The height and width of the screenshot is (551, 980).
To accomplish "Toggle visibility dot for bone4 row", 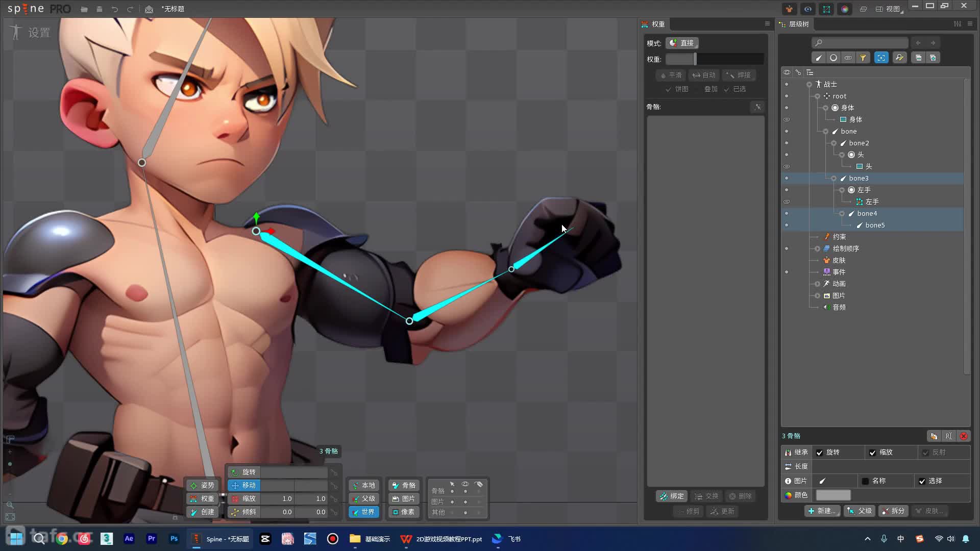I will [x=787, y=214].
